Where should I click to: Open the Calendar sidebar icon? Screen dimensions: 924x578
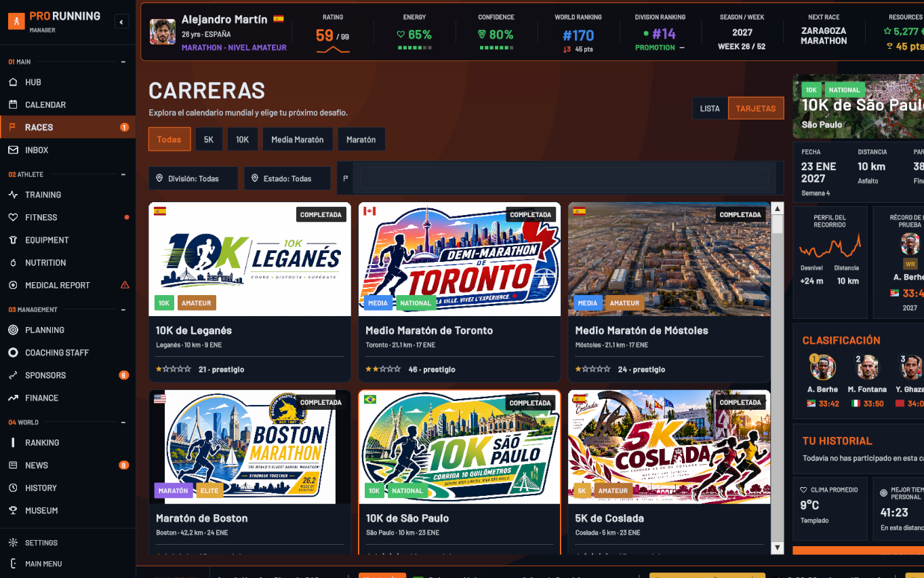13,104
